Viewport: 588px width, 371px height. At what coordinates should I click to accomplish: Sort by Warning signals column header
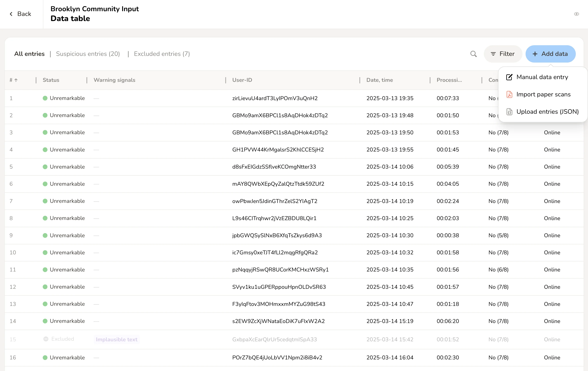point(114,80)
